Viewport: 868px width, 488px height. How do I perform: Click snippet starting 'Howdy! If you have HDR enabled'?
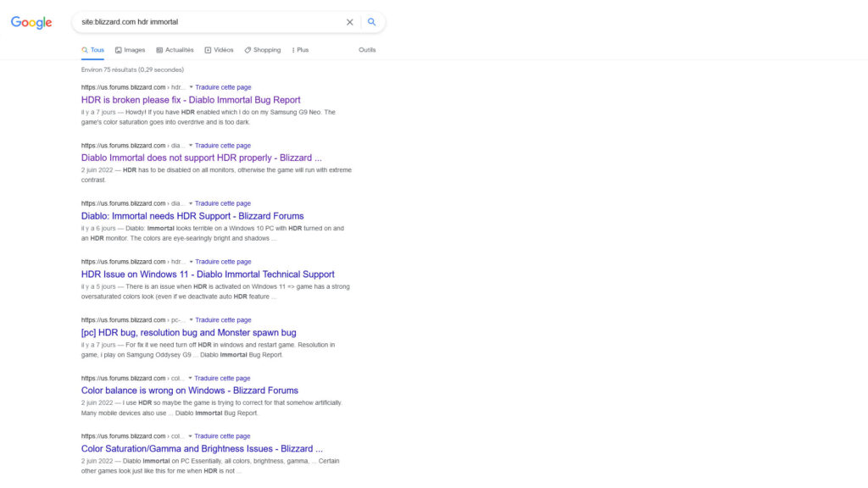(x=209, y=117)
